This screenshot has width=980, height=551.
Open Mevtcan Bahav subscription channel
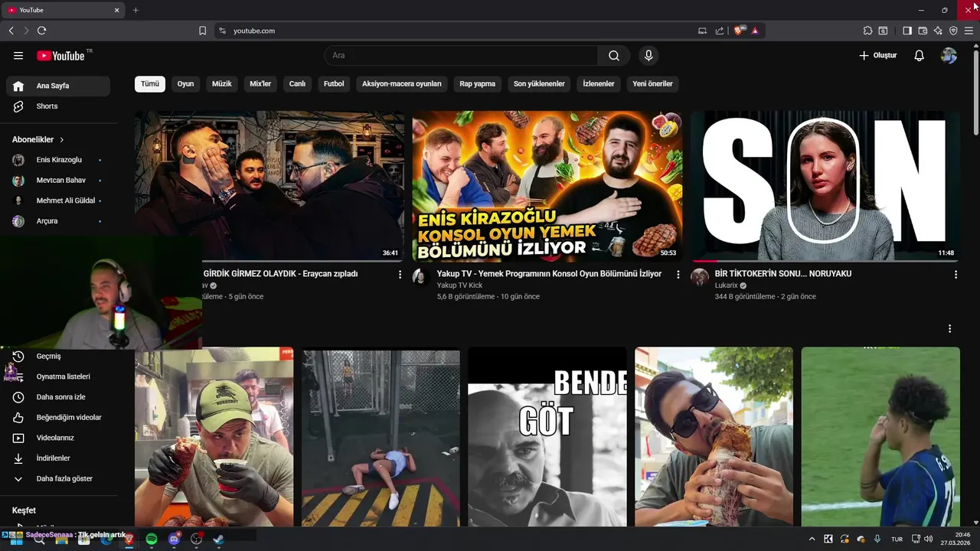(x=58, y=181)
